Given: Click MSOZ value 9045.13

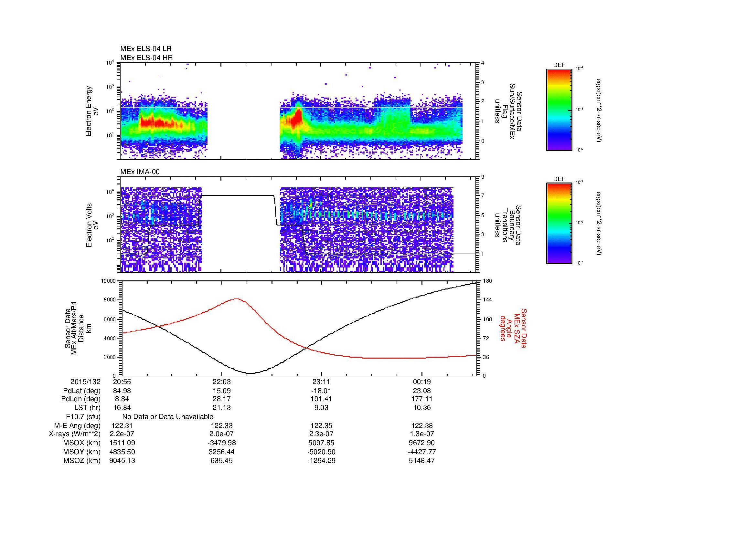Looking at the screenshot, I should click(122, 461).
